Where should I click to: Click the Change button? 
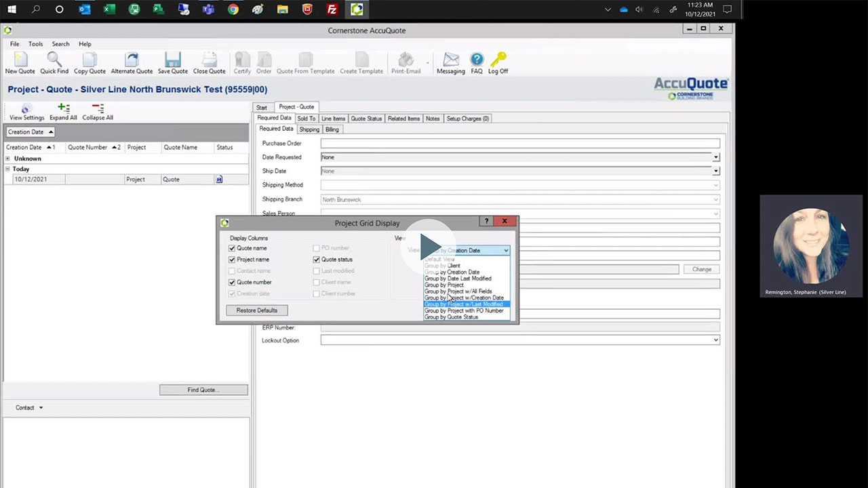[x=702, y=269]
